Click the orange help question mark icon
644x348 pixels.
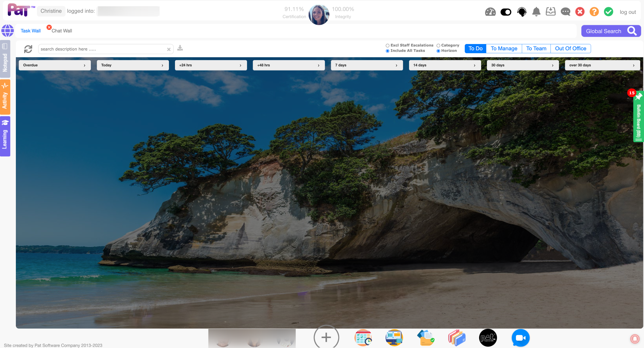point(594,12)
